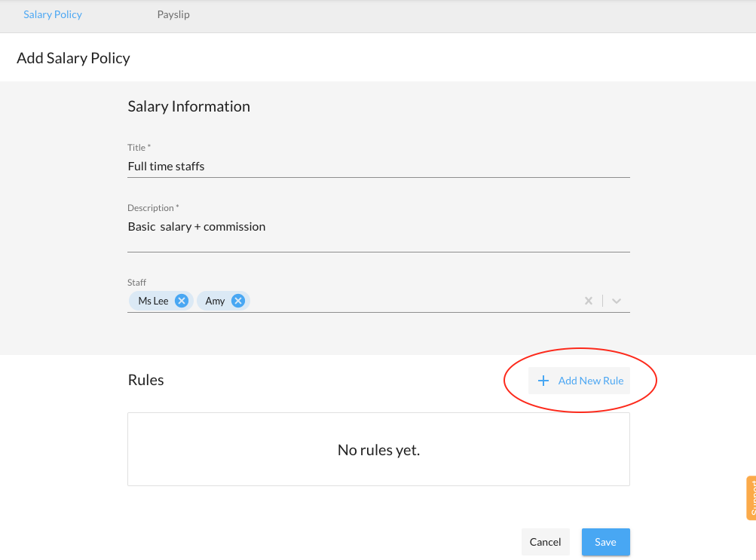Viewport: 756px width, 560px height.
Task: Click the Description field label
Action: (x=153, y=208)
